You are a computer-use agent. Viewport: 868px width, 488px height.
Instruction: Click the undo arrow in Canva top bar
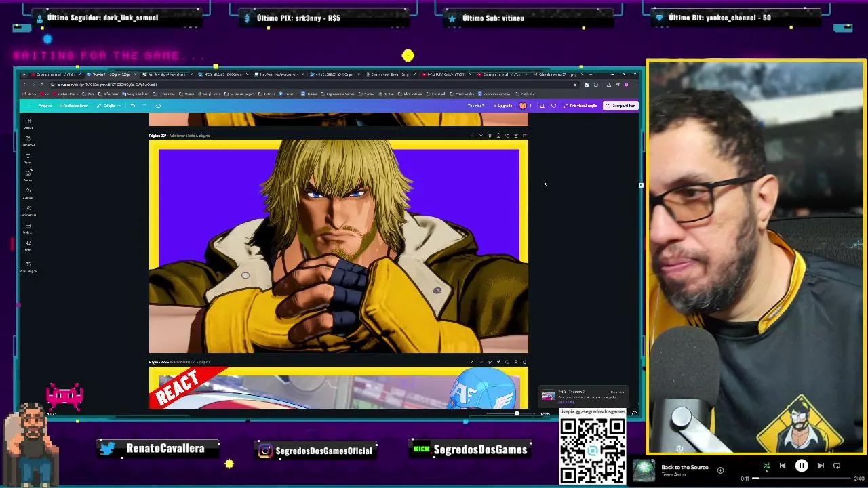click(133, 106)
